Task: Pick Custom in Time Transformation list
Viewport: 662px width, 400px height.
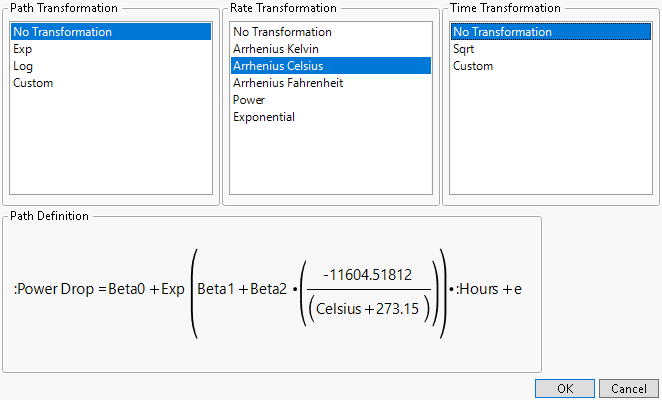Action: click(x=473, y=66)
